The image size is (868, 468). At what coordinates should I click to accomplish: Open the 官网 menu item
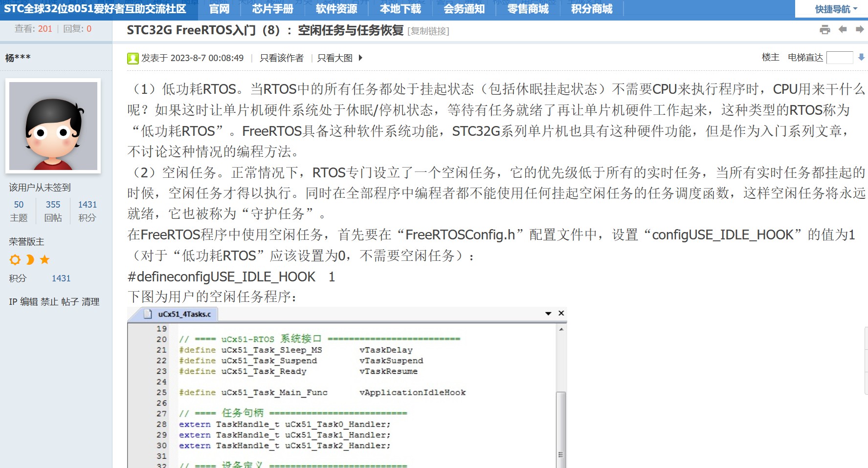[219, 9]
